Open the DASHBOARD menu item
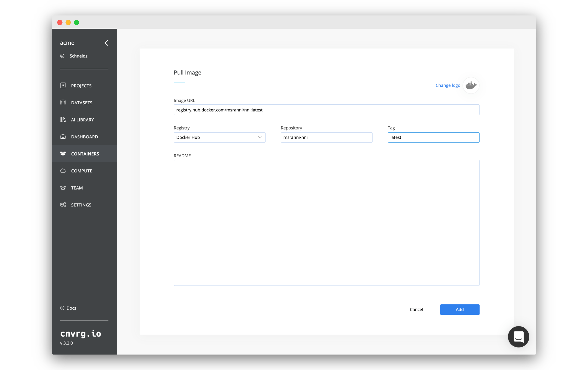Screen dimensions: 588x370 84,137
